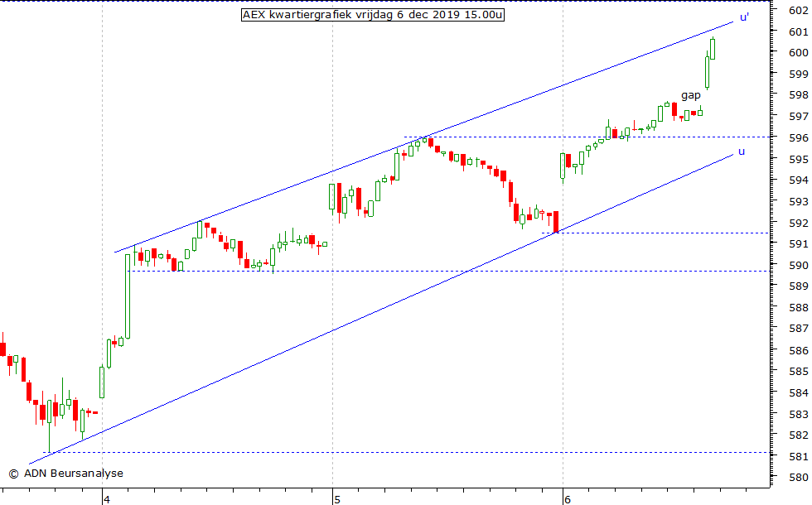Click the '© ADN Beursanalyse' copyright text
This screenshot has height=505, width=812.
(65, 473)
